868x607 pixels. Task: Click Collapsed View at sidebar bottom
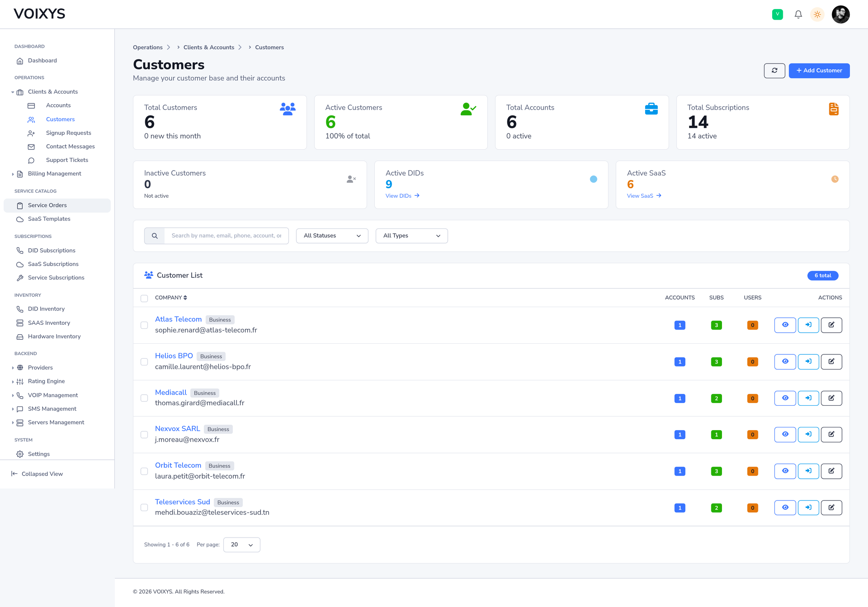[x=37, y=474]
